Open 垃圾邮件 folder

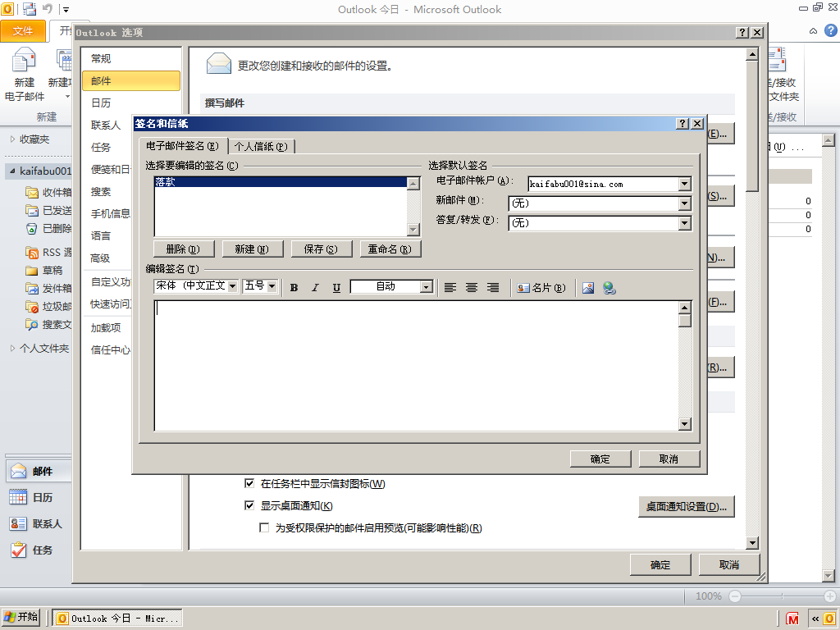click(48, 307)
